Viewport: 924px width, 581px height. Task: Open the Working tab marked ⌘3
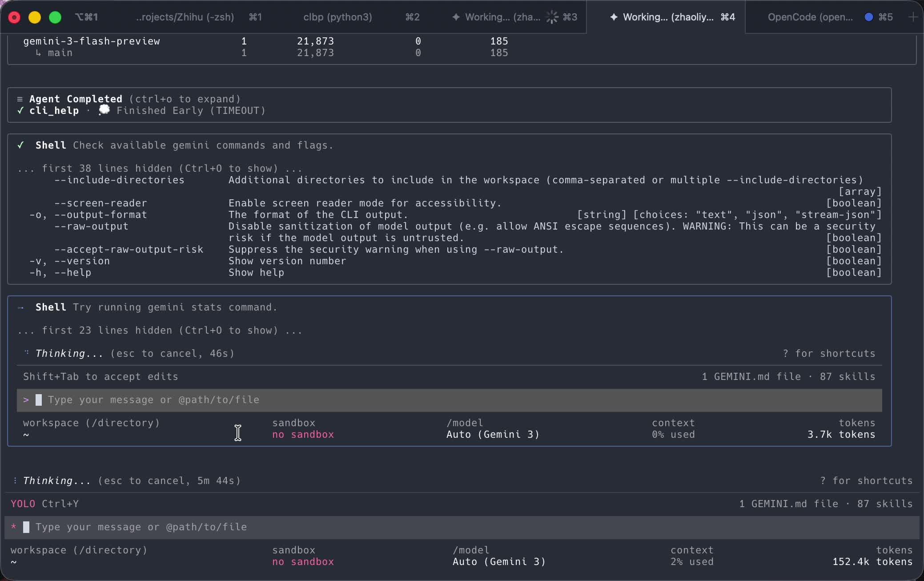[514, 17]
